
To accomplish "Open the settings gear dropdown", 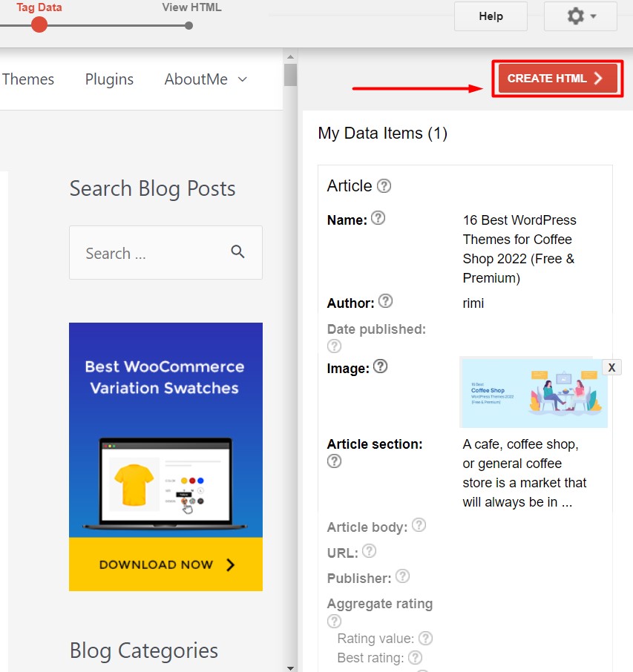I will pyautogui.click(x=580, y=16).
